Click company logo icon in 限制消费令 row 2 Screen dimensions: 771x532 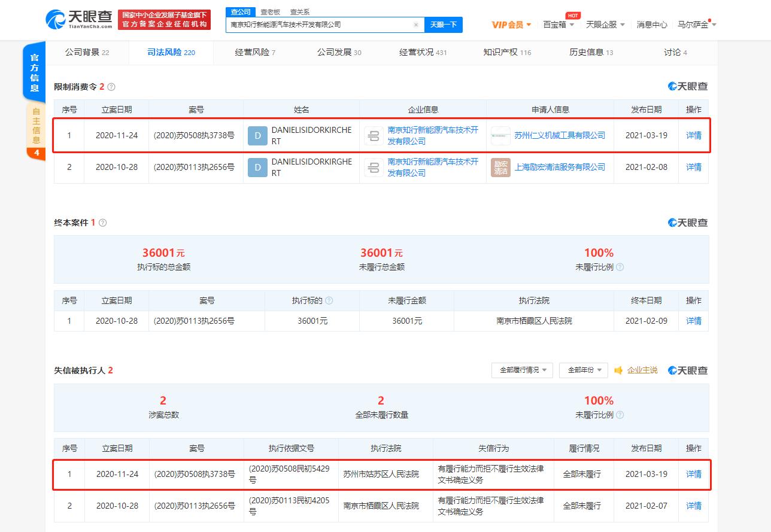tap(374, 168)
